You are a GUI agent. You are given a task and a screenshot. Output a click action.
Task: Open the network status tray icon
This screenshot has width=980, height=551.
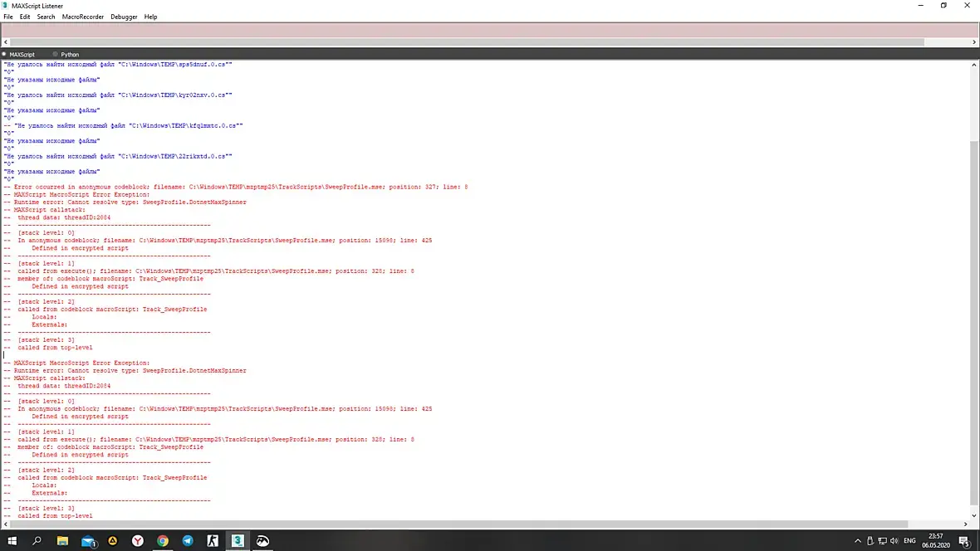click(x=882, y=540)
